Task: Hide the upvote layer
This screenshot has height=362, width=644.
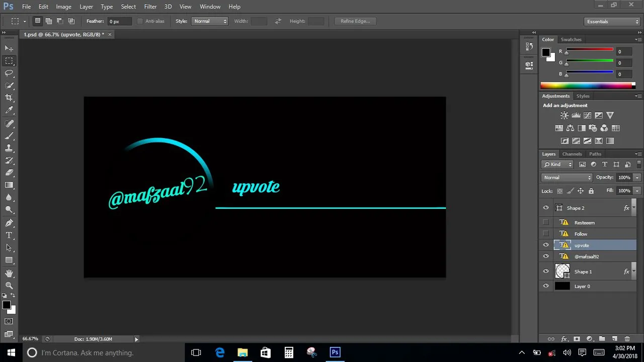Action: (546, 245)
